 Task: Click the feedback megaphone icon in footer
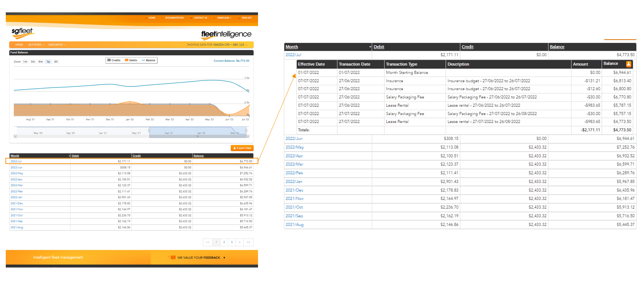click(x=172, y=258)
